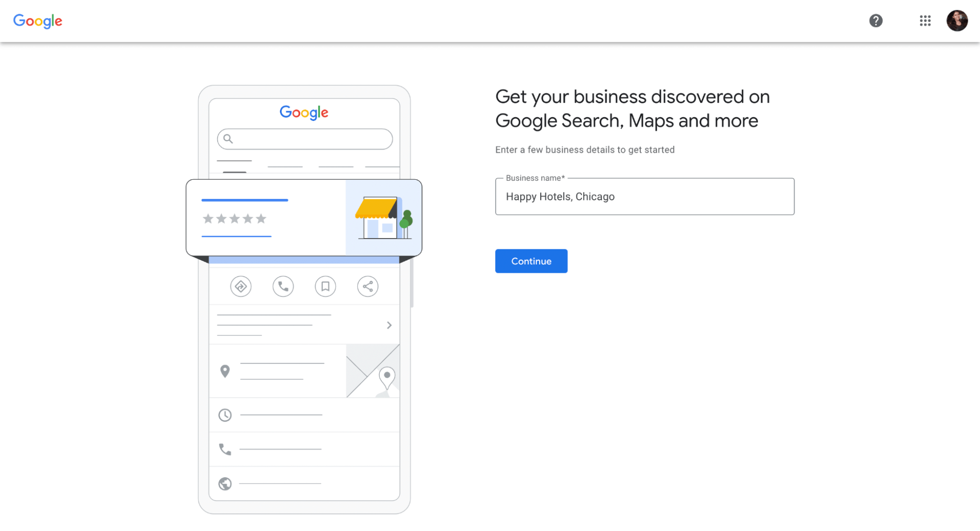Click the Google logo inside the phone mockup

point(304,112)
